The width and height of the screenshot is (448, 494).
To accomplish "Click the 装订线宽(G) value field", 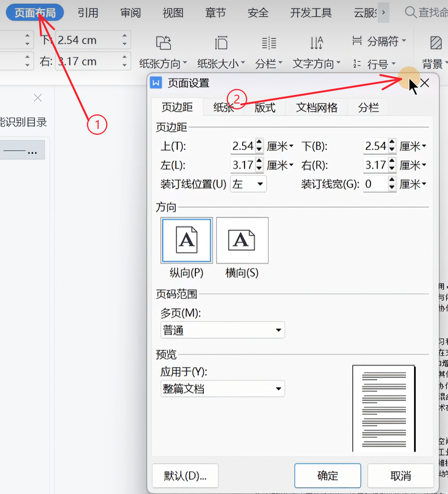I will click(376, 184).
